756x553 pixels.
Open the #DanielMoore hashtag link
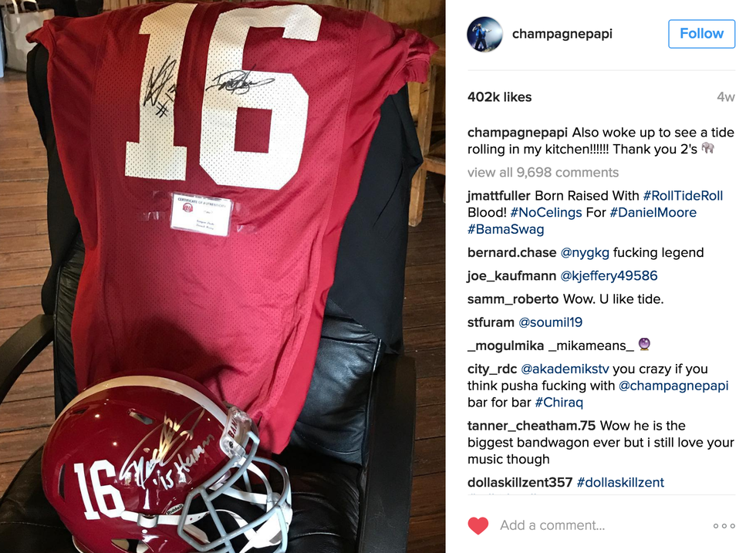coord(653,213)
